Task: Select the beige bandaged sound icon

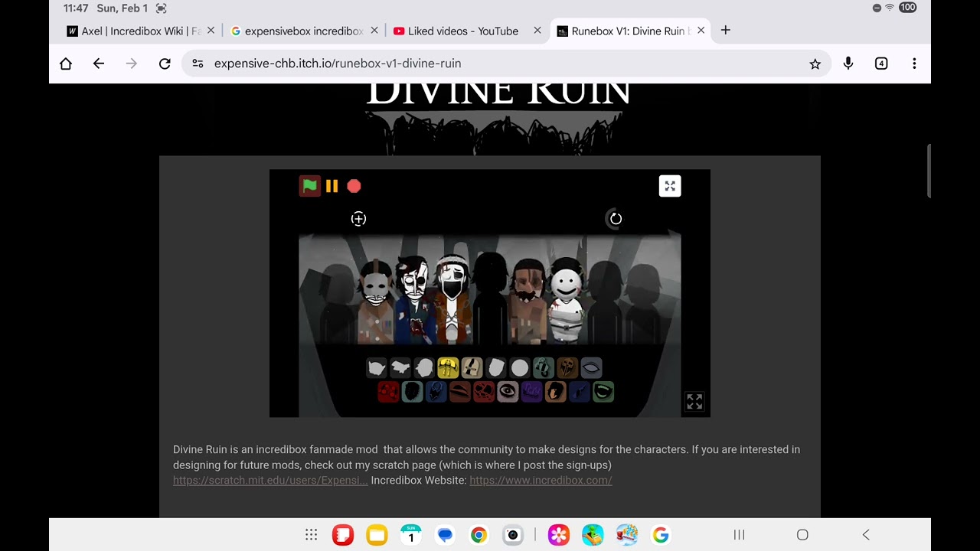Action: click(472, 368)
